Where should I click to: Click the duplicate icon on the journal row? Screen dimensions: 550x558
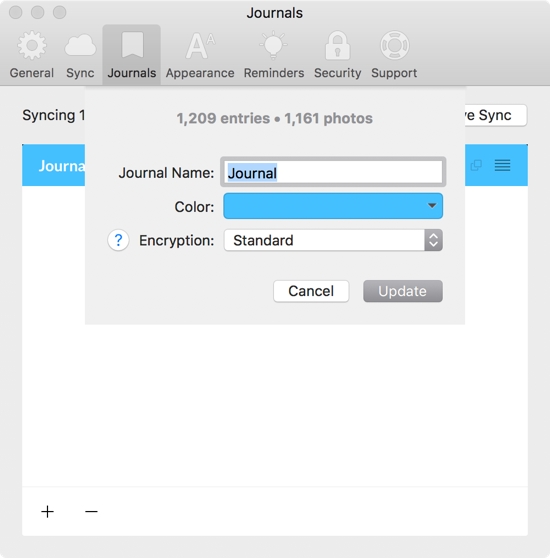(476, 165)
